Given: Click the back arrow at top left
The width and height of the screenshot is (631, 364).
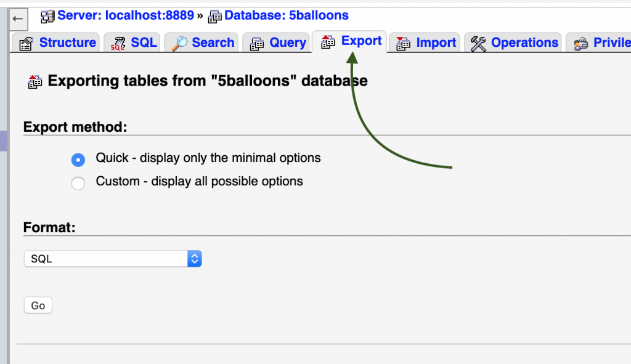Looking at the screenshot, I should 18,19.
